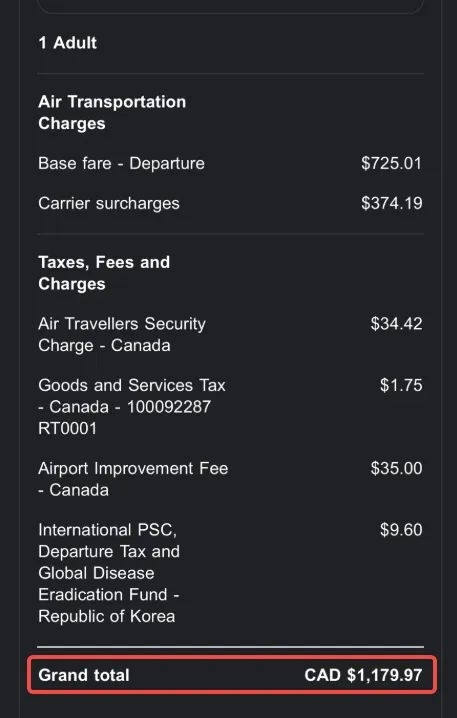The height and width of the screenshot is (718, 457).
Task: Select the International PSC Departure Tax line
Action: tap(109, 573)
